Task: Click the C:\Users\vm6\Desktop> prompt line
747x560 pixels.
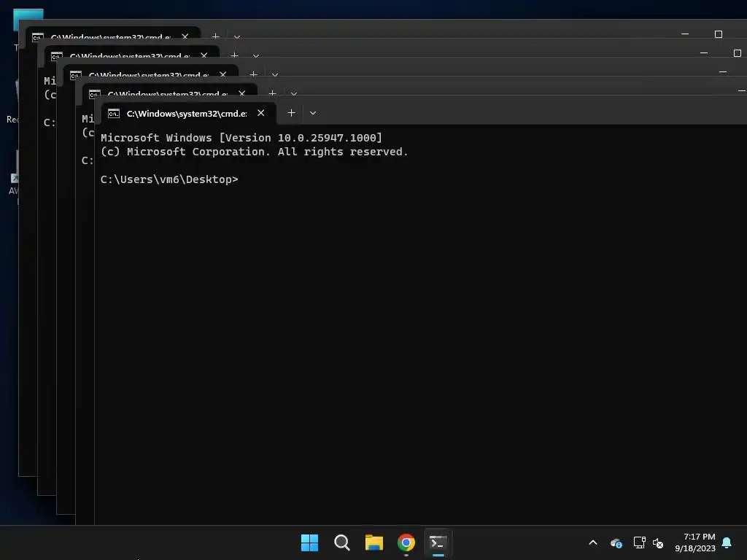Action: 169,179
